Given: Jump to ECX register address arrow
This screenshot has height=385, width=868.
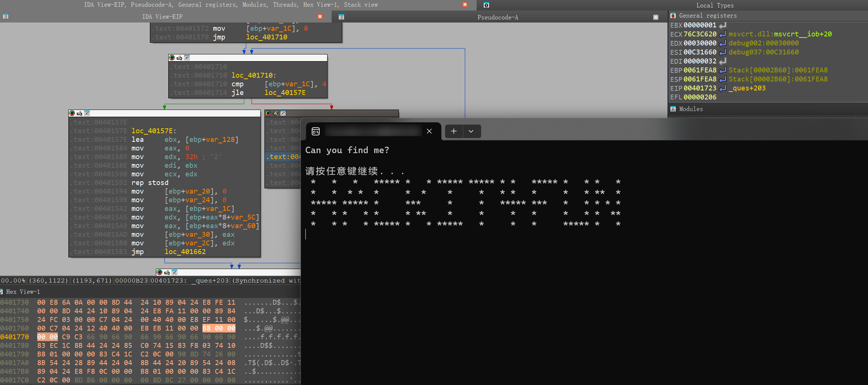Looking at the screenshot, I should pyautogui.click(x=723, y=34).
